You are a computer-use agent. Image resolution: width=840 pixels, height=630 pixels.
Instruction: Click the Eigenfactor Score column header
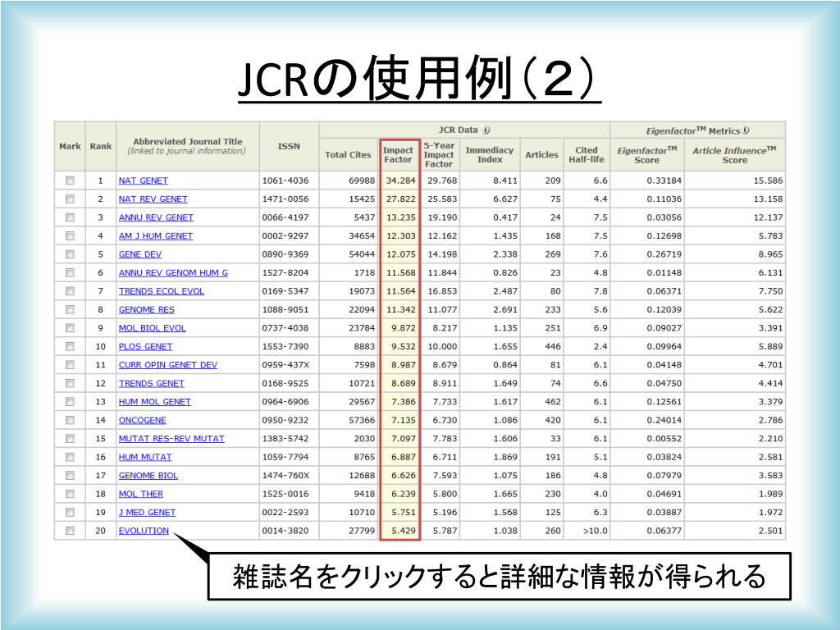coord(647,155)
